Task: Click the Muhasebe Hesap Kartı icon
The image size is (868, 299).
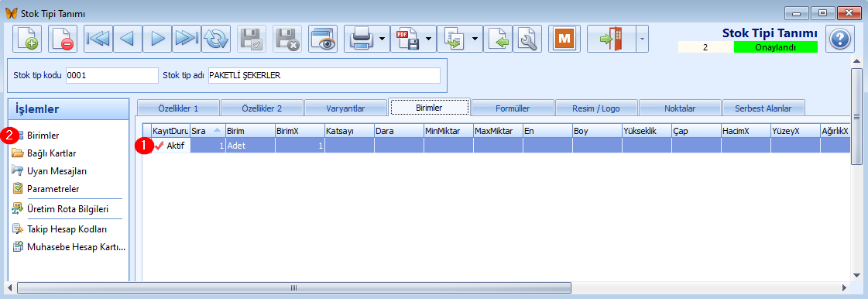Action: [x=17, y=247]
